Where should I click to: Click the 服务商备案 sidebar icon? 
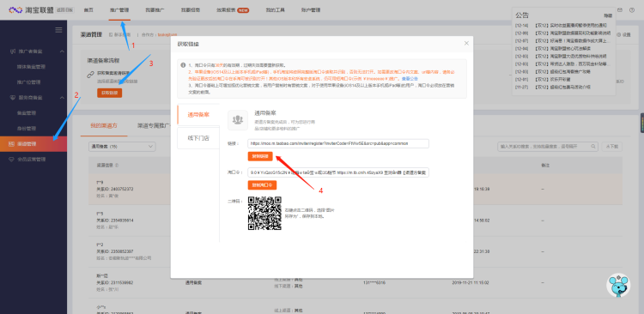[x=12, y=98]
